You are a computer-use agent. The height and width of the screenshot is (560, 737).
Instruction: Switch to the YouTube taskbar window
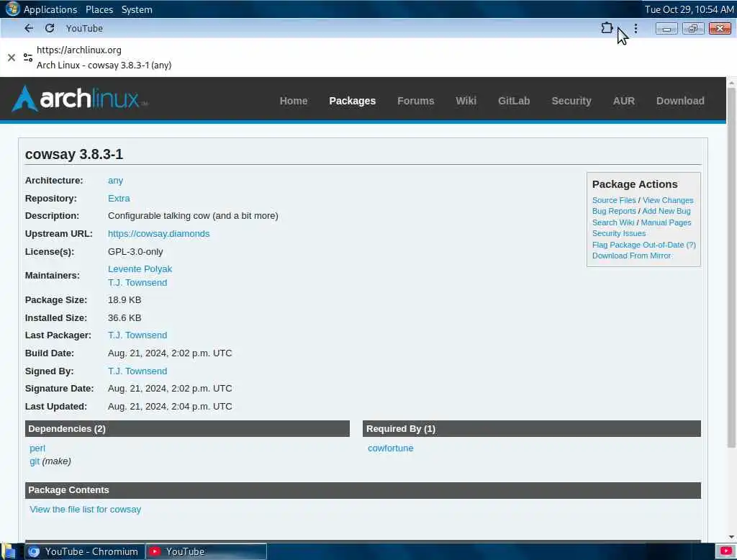(206, 551)
